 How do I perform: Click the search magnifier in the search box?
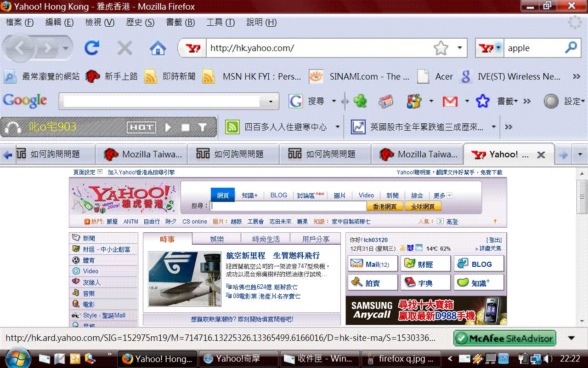571,47
